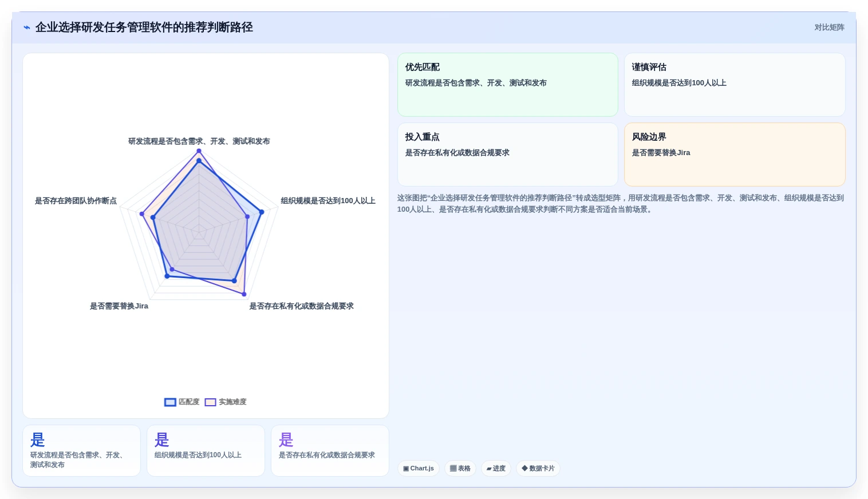Select the 表格 tag chip
This screenshot has width=868, height=499.
pyautogui.click(x=460, y=468)
